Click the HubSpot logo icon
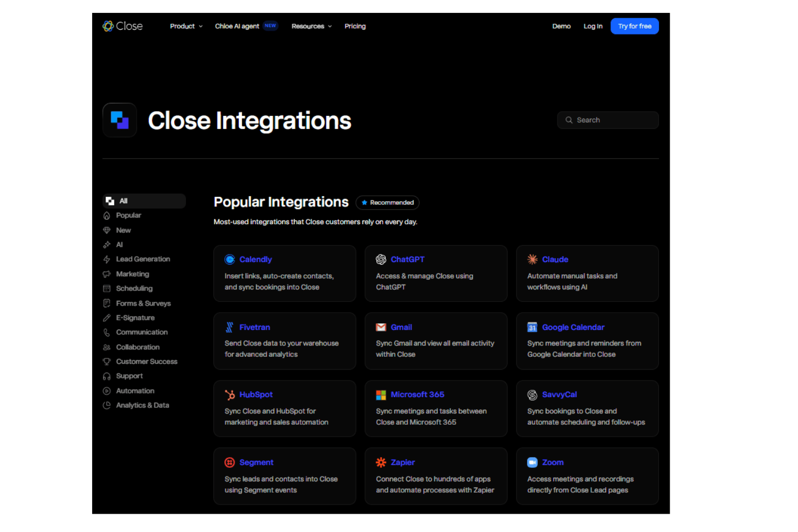This screenshot has width=798, height=532. pos(230,395)
